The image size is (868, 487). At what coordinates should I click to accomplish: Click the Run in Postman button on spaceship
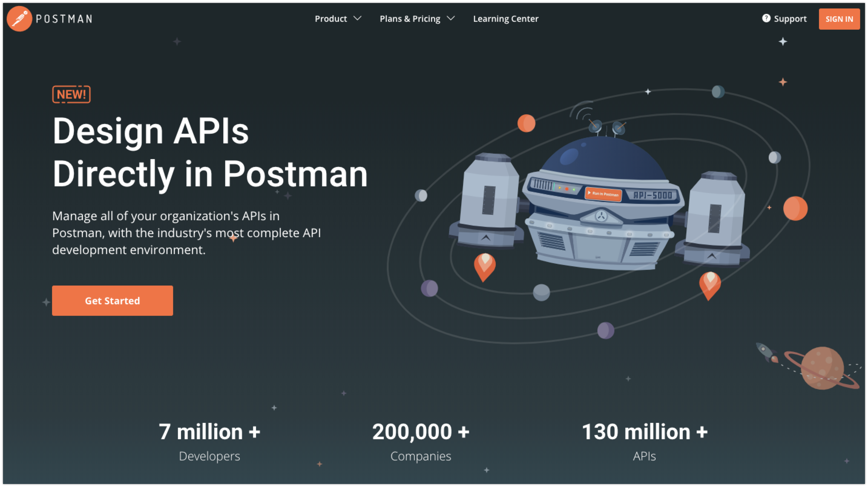603,194
